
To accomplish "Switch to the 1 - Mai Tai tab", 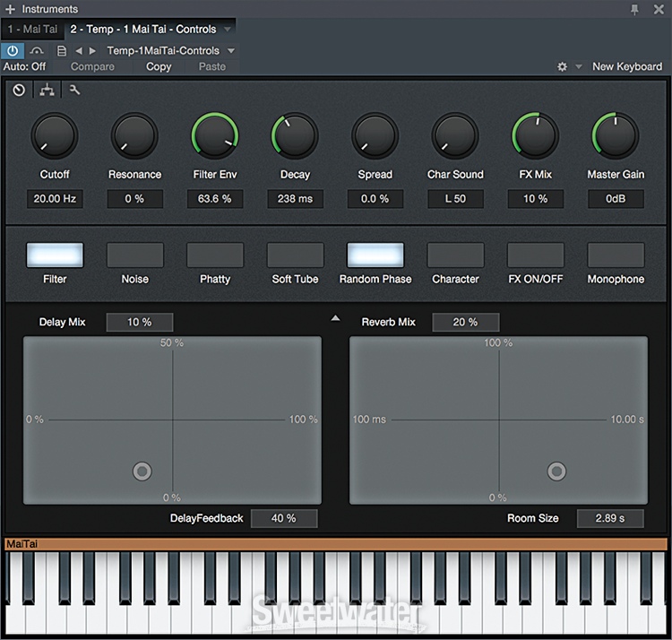I will click(32, 30).
